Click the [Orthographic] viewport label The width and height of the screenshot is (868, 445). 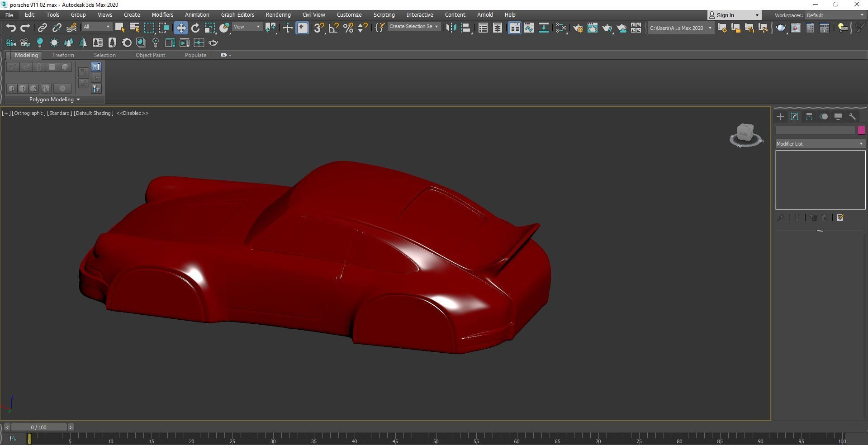28,113
